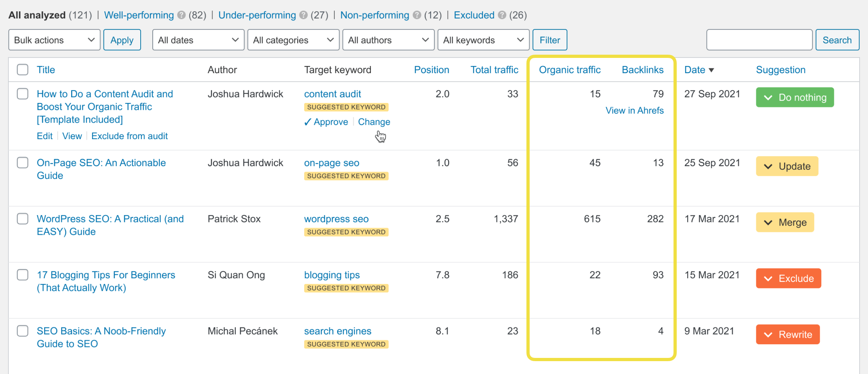The height and width of the screenshot is (374, 868).
Task: Expand the Do nothing suggestion chevron
Action: tap(768, 98)
